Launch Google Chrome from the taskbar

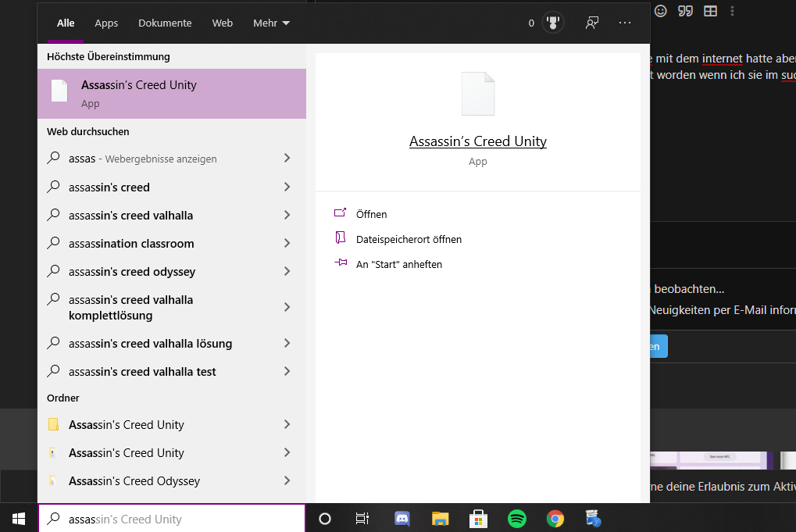pyautogui.click(x=555, y=518)
